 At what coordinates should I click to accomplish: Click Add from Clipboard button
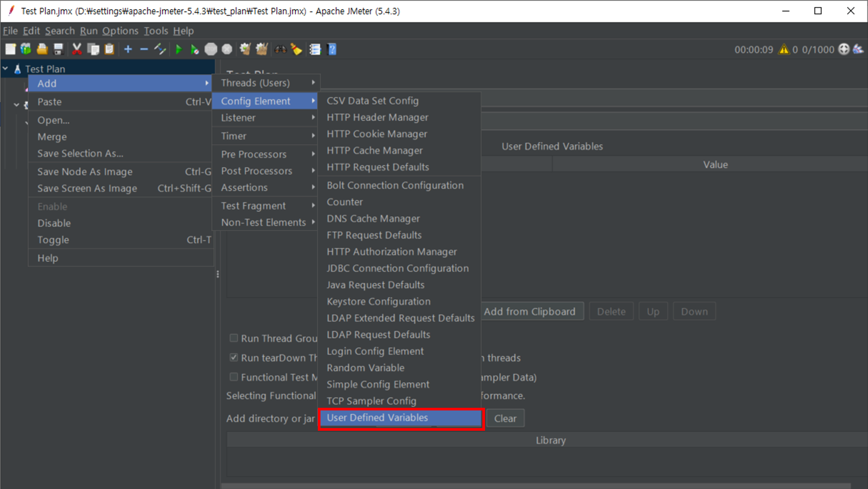pyautogui.click(x=532, y=312)
